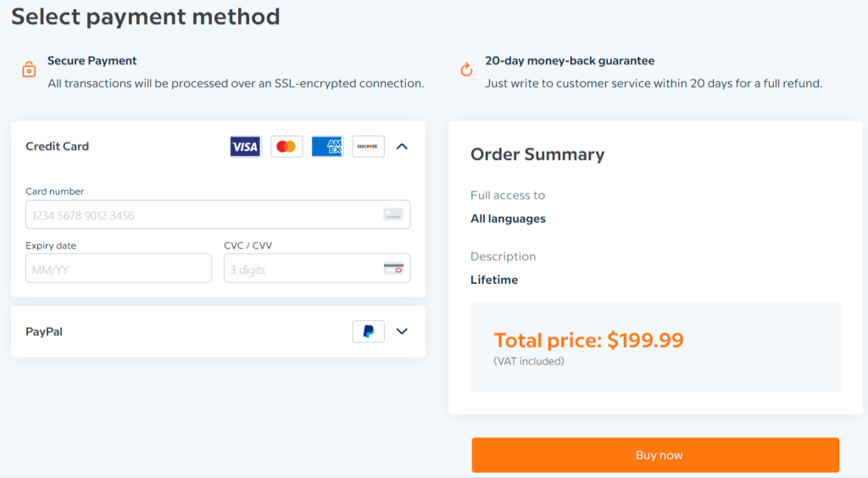868x478 pixels.
Task: Collapse the Credit Card section chevron
Action: click(x=402, y=147)
